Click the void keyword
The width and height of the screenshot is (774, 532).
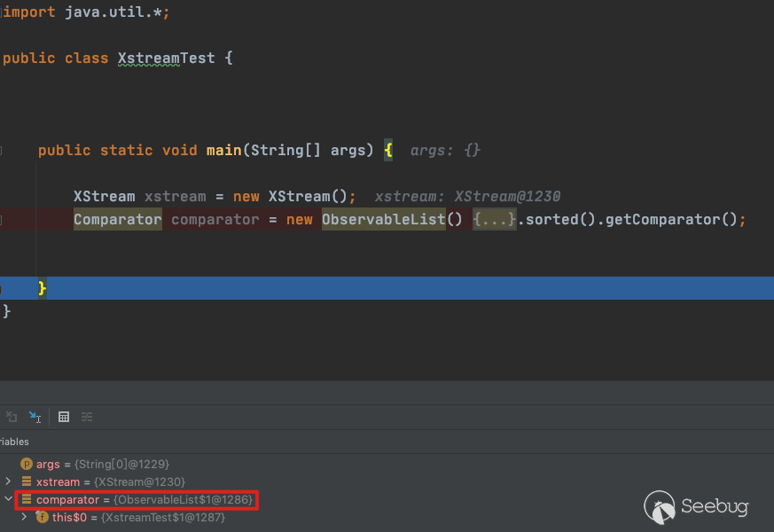click(x=180, y=150)
